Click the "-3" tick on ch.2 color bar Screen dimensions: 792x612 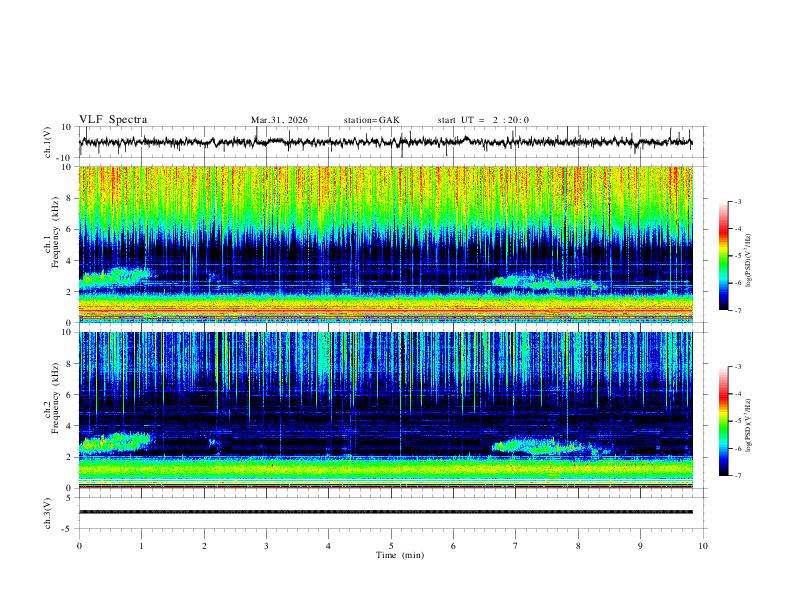tap(738, 367)
